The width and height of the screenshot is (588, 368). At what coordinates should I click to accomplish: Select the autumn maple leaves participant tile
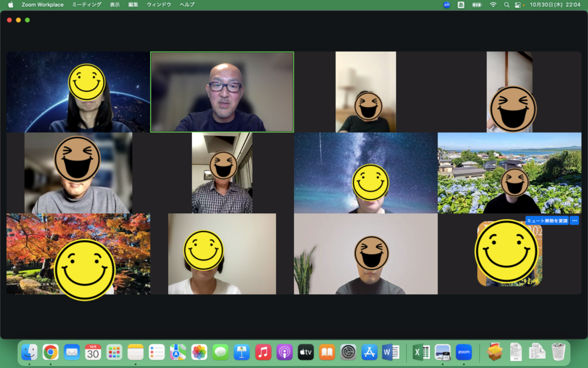click(x=78, y=254)
